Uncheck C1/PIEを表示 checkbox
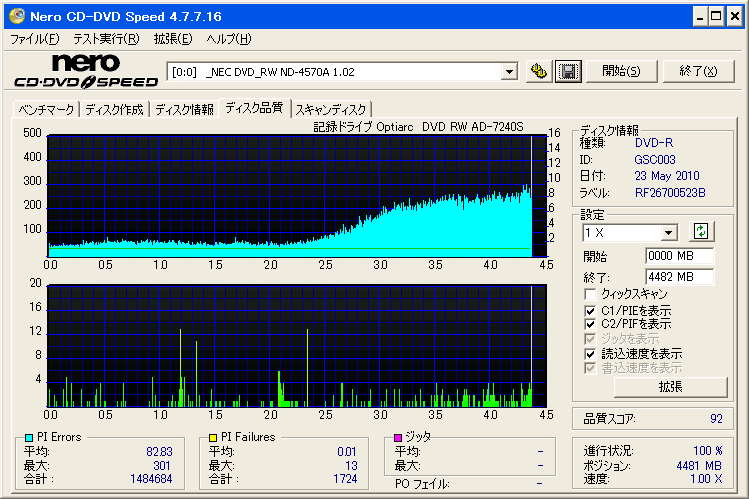 (590, 310)
